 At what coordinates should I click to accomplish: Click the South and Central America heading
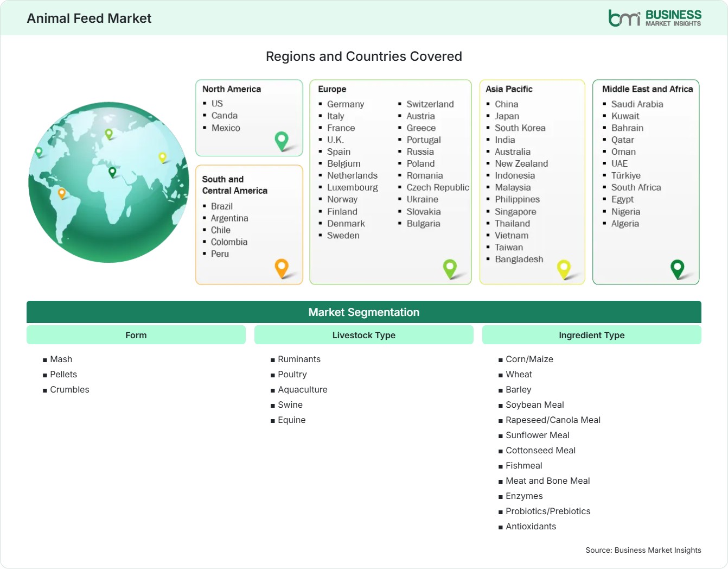(235, 185)
